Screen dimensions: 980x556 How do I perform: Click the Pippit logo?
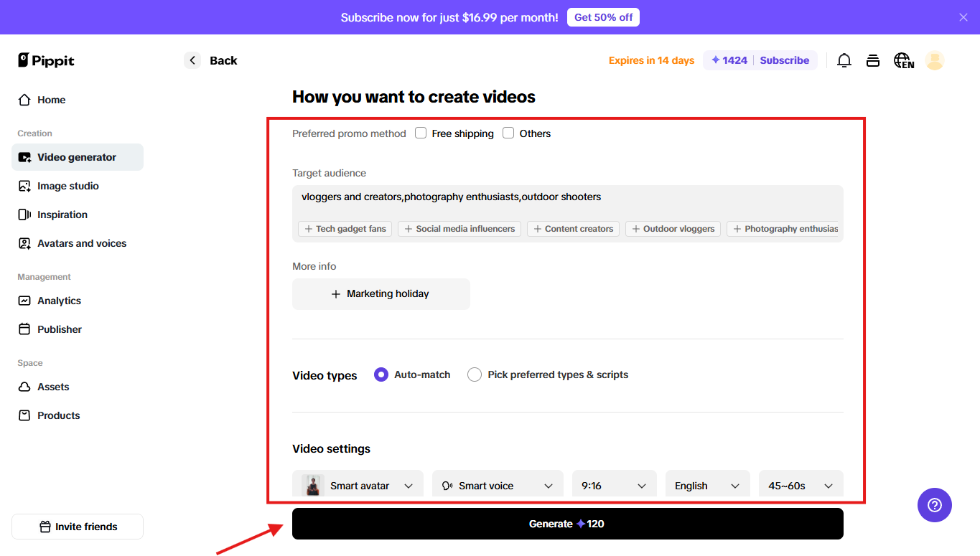45,60
